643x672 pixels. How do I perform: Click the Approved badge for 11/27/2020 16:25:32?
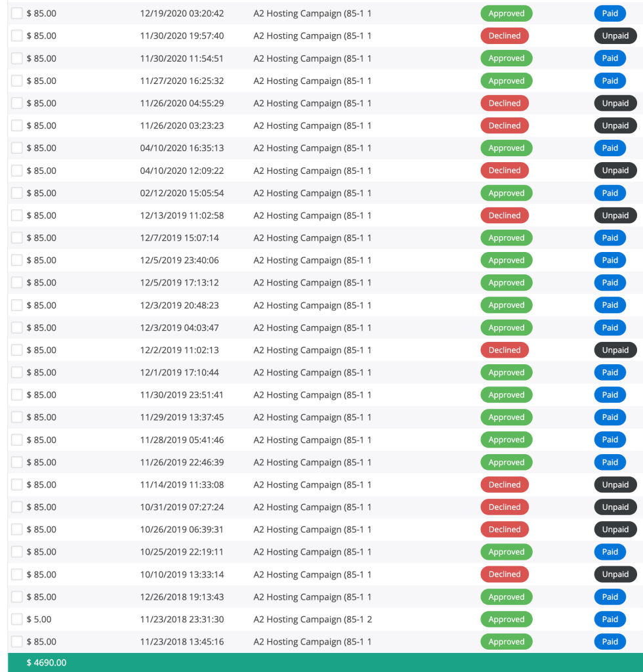(x=506, y=81)
